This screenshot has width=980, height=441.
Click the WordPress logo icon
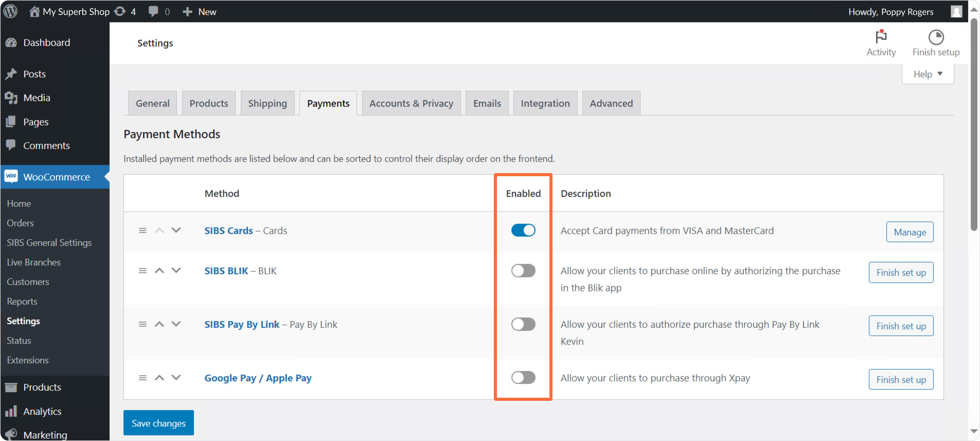coord(11,11)
